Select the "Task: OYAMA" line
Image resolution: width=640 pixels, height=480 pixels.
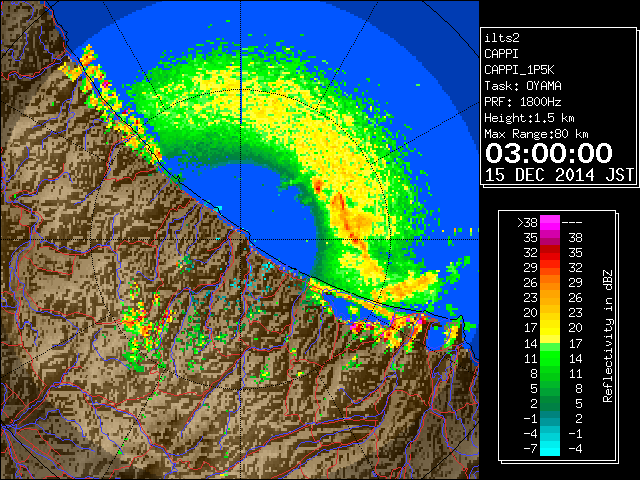[x=523, y=86]
